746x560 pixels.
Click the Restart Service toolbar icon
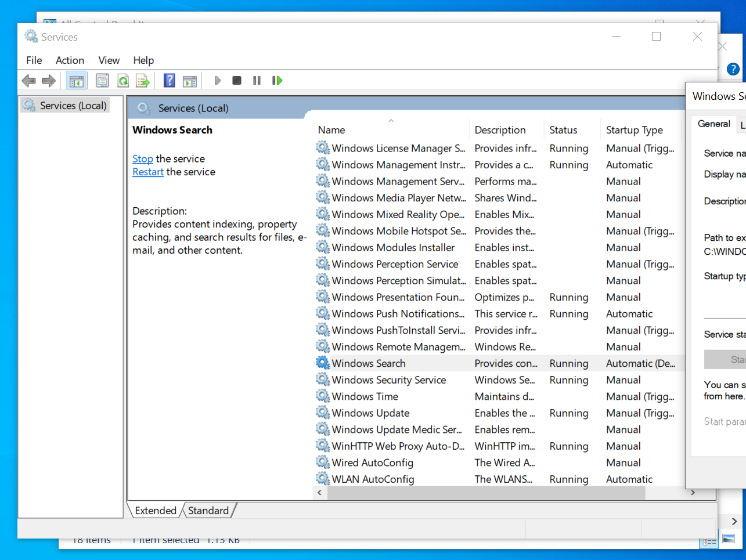277,80
